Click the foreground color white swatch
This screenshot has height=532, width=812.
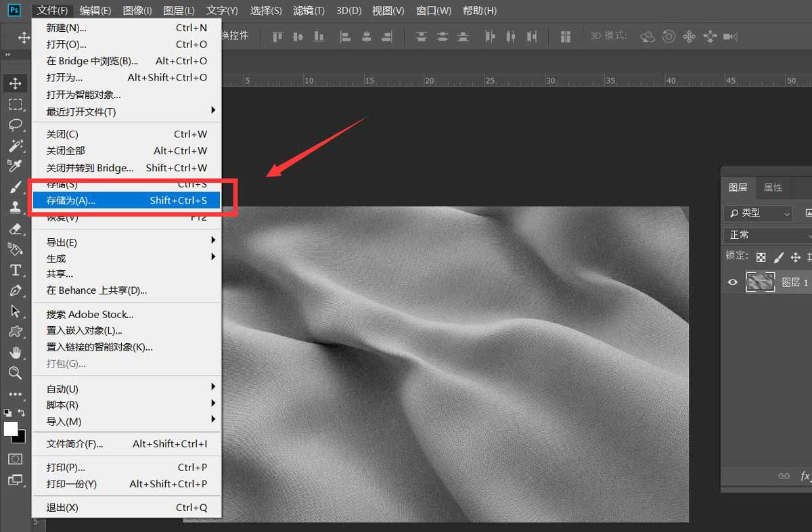tap(10, 428)
